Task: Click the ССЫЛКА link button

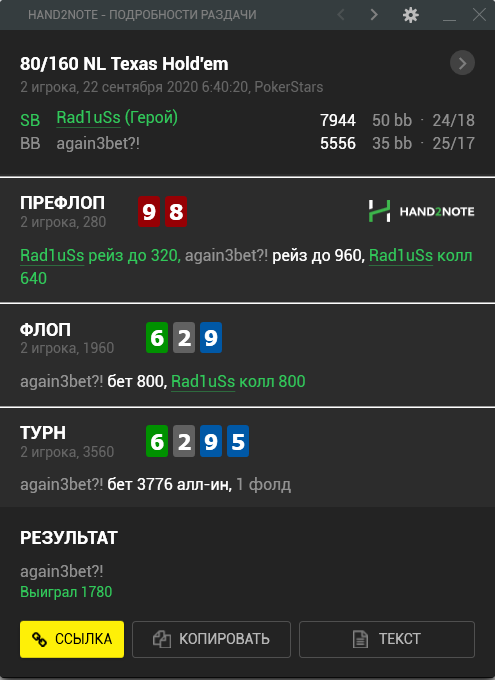Action: 72,639
